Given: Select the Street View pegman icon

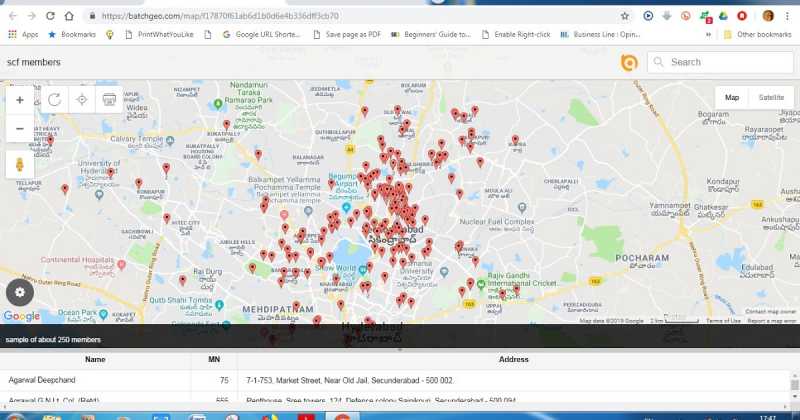Looking at the screenshot, I should point(19,164).
